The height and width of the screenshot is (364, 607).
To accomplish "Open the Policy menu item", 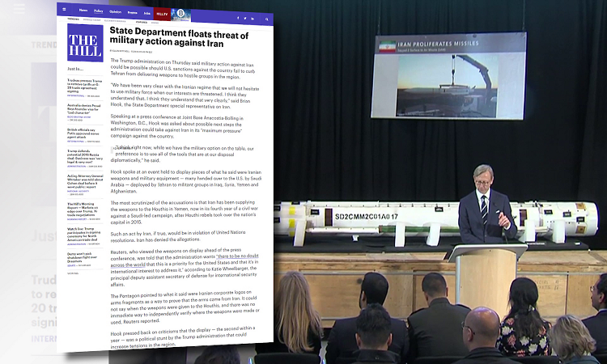I will [99, 11].
